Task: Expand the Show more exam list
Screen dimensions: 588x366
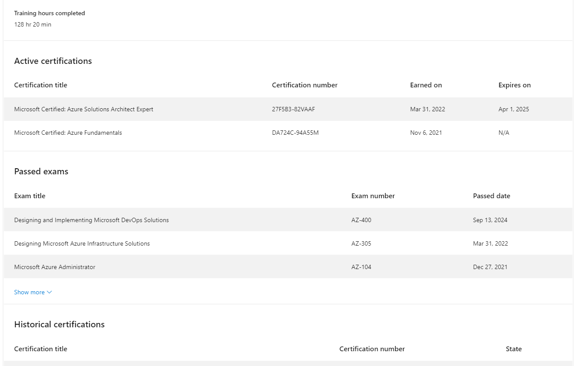Action: click(29, 292)
